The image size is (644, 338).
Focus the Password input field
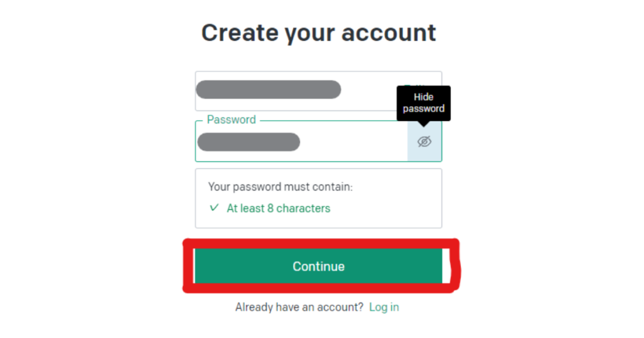coord(352,142)
